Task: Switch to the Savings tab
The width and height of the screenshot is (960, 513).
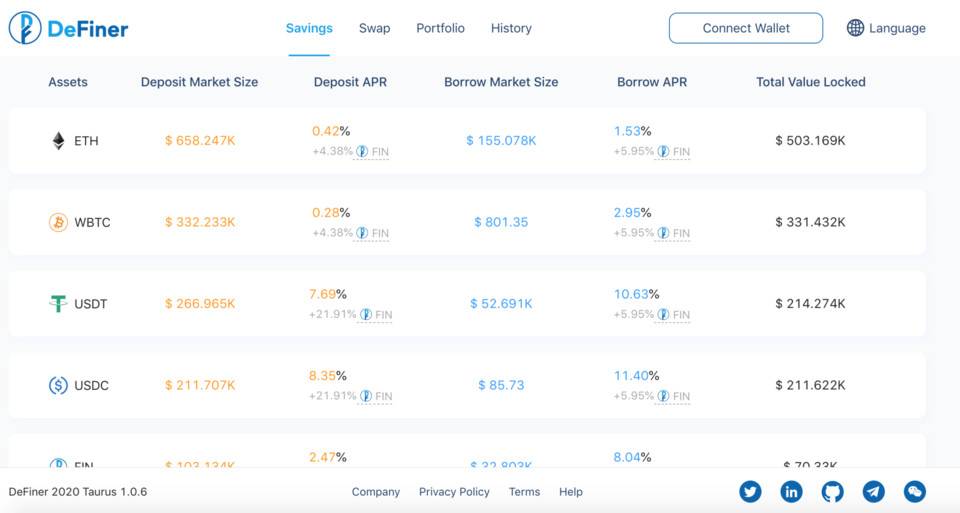Action: (x=309, y=28)
